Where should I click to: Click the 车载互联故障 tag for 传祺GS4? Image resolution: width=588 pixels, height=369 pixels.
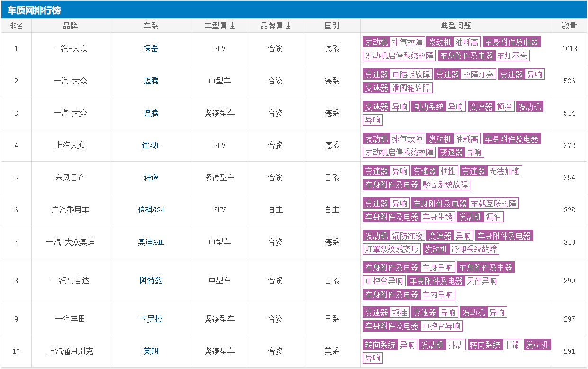point(493,203)
